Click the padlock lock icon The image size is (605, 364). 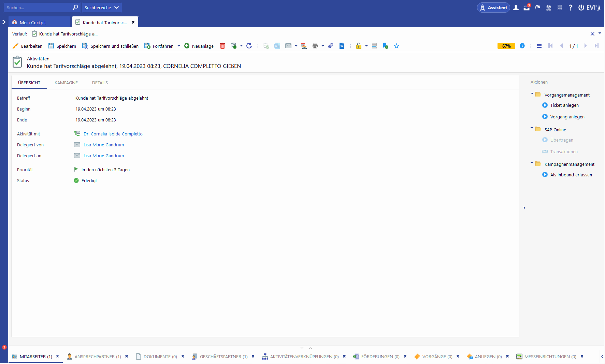pos(359,46)
